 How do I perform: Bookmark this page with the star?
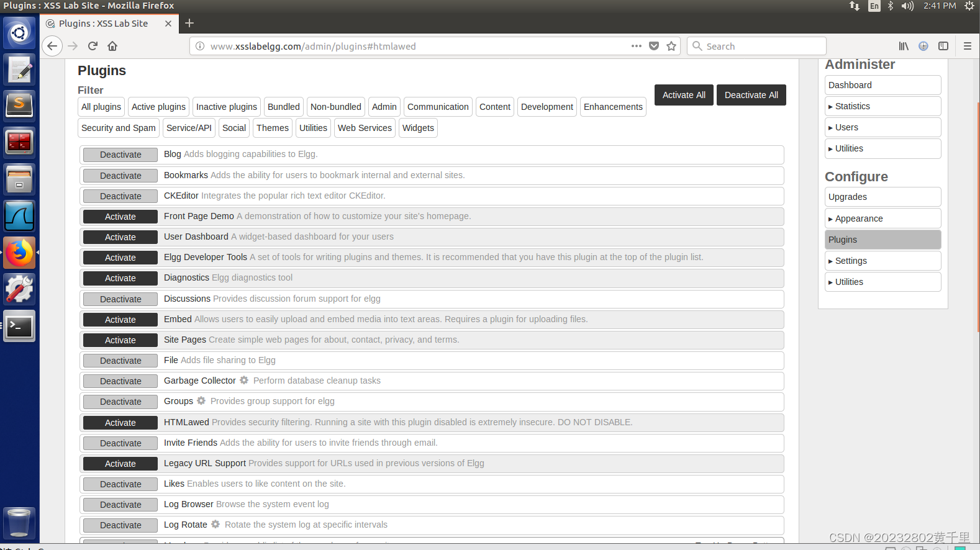671,46
